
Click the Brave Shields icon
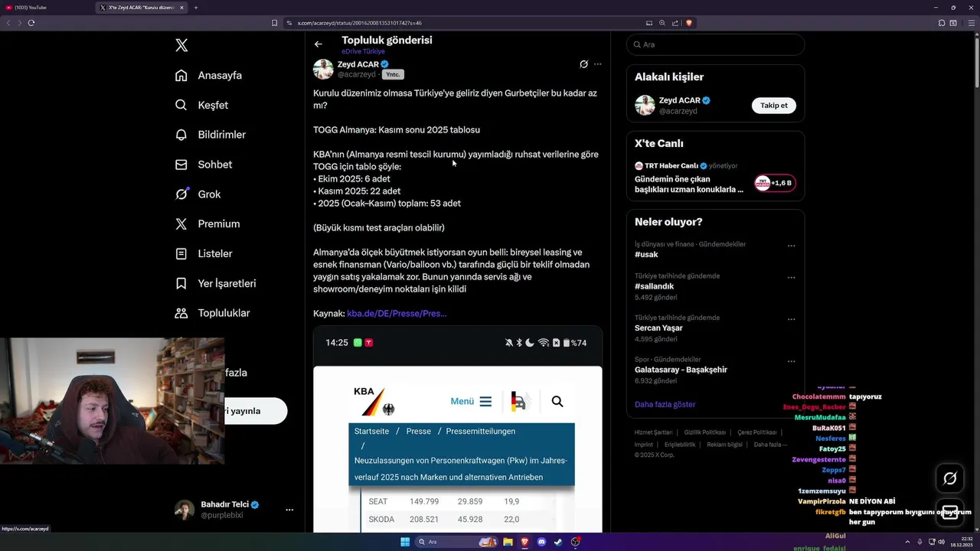pyautogui.click(x=689, y=23)
